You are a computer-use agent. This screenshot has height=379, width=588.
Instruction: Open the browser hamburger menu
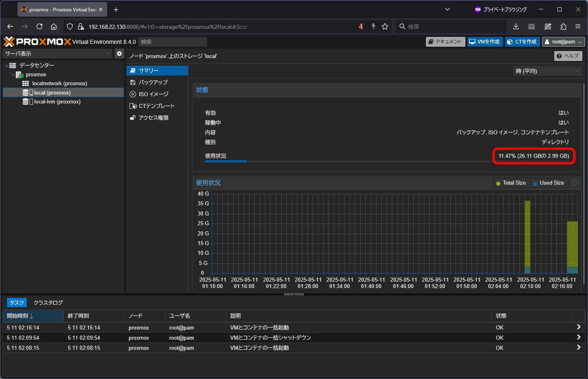578,26
